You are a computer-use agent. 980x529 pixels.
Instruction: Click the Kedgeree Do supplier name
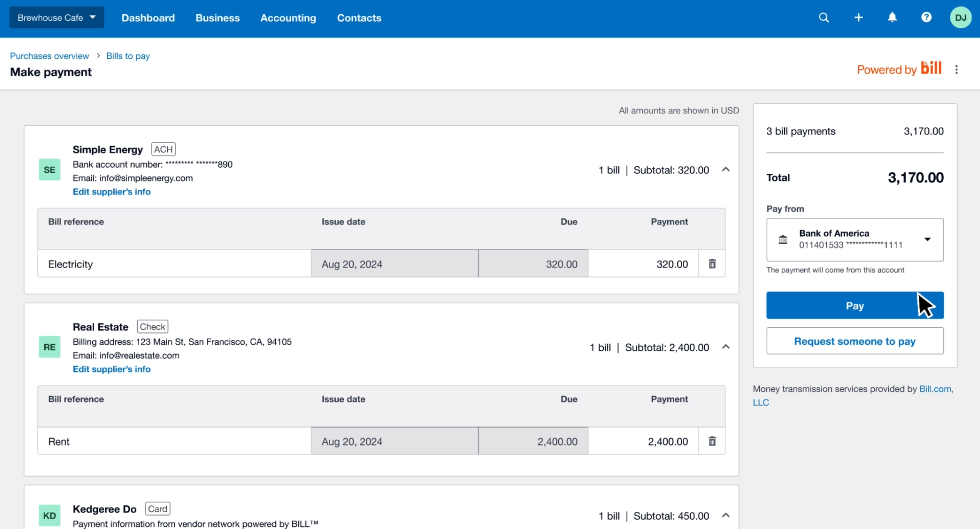105,509
